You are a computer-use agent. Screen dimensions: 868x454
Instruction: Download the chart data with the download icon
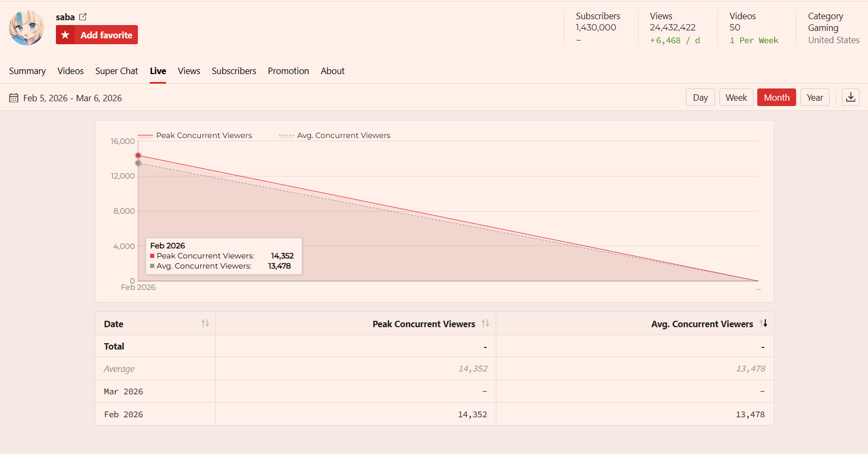point(850,98)
